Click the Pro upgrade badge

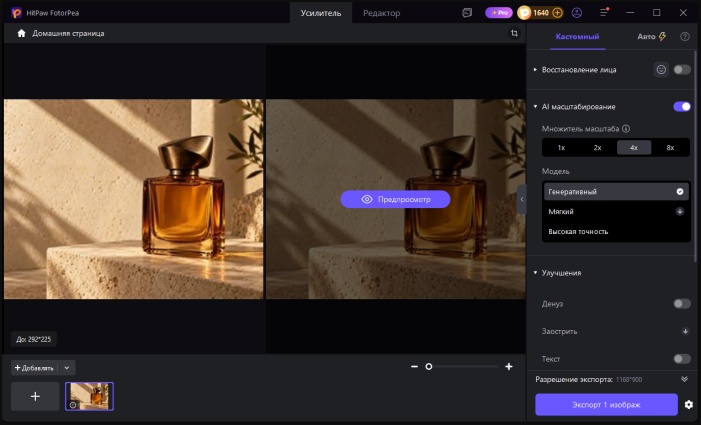[499, 13]
